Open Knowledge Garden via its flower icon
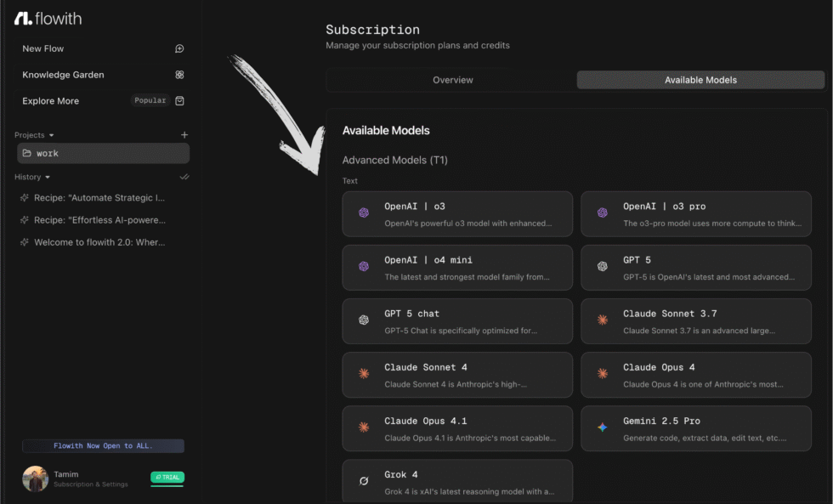Screen dimensions: 833x504 (x=179, y=75)
